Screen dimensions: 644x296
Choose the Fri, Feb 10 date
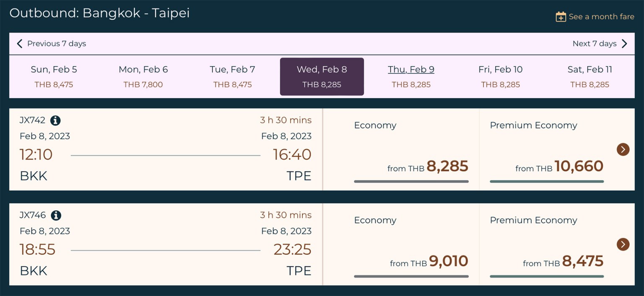500,77
